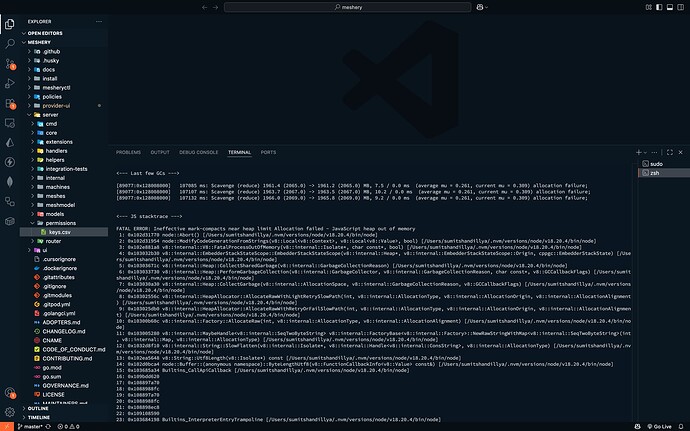Screen dimensions: 690x431
Task: Collapse the permissions folder
Action: 64,223
